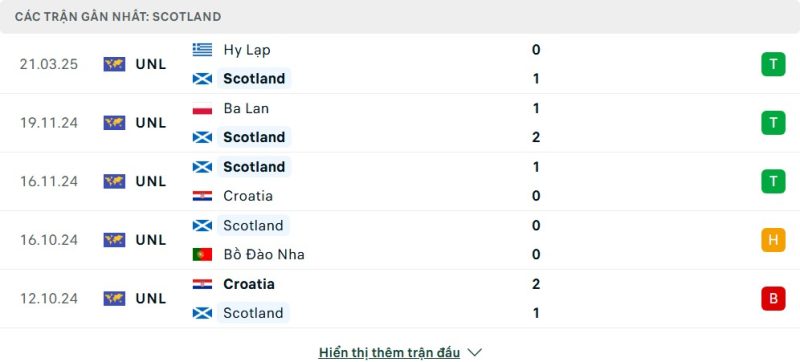
Task: Click the Portugal flag next to Bồ Đào Nha
Action: (202, 254)
